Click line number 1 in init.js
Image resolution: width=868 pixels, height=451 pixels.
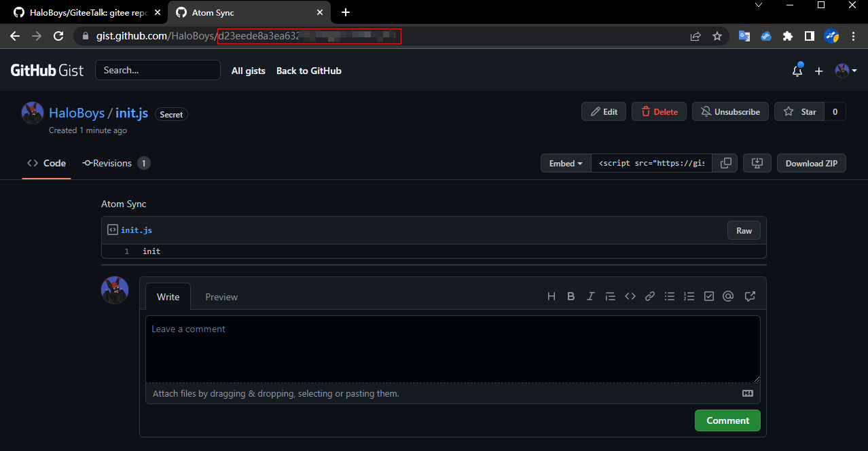coord(126,251)
